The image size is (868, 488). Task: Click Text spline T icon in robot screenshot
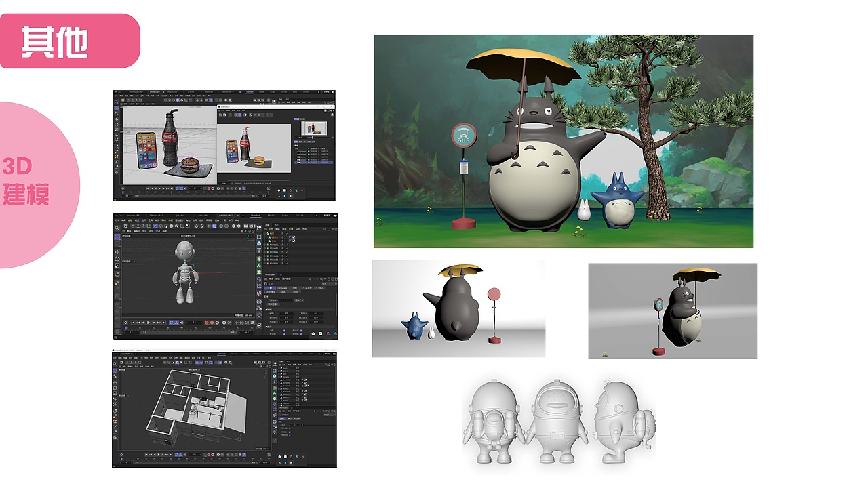coord(259,250)
